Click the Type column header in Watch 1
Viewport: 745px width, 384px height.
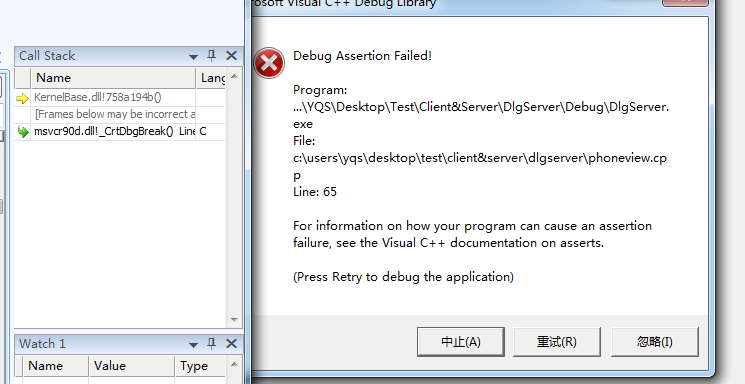(201, 366)
